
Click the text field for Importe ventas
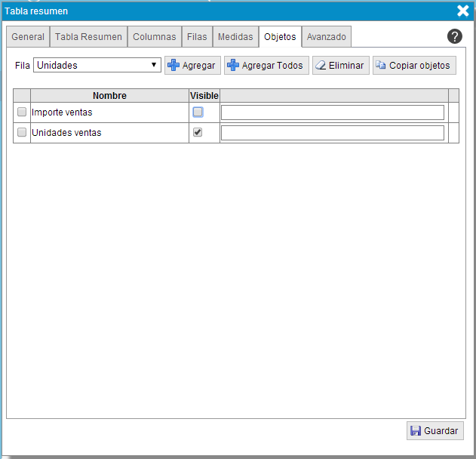coord(332,112)
